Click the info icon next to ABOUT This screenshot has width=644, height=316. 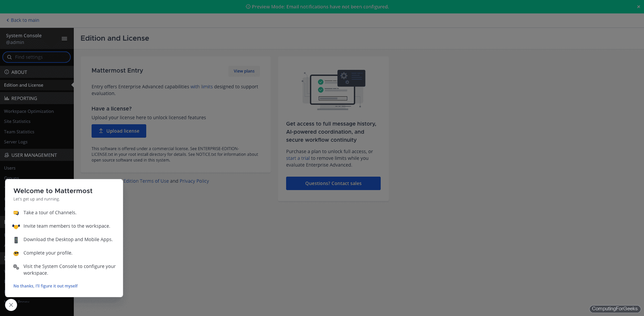point(6,72)
